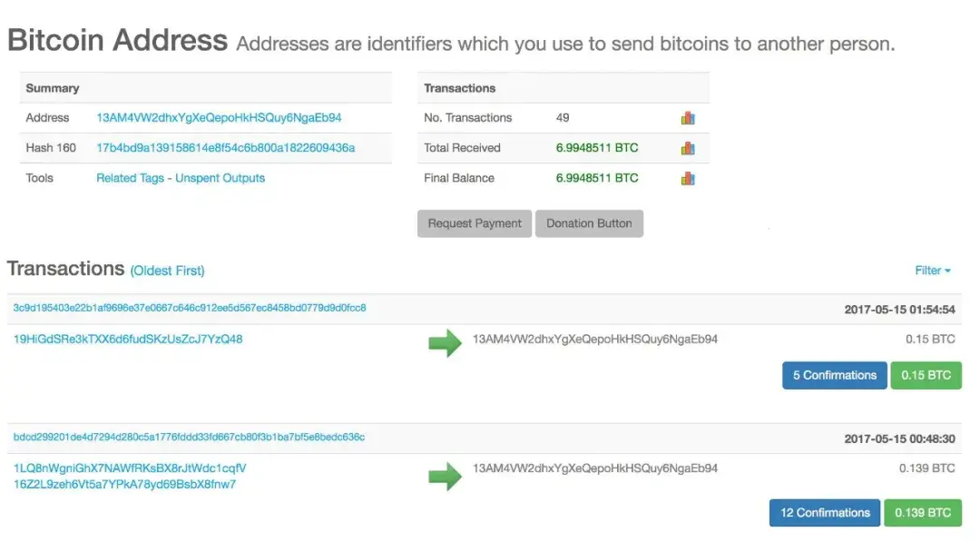
Task: Click chart icon next to Final Balance
Action: [688, 178]
